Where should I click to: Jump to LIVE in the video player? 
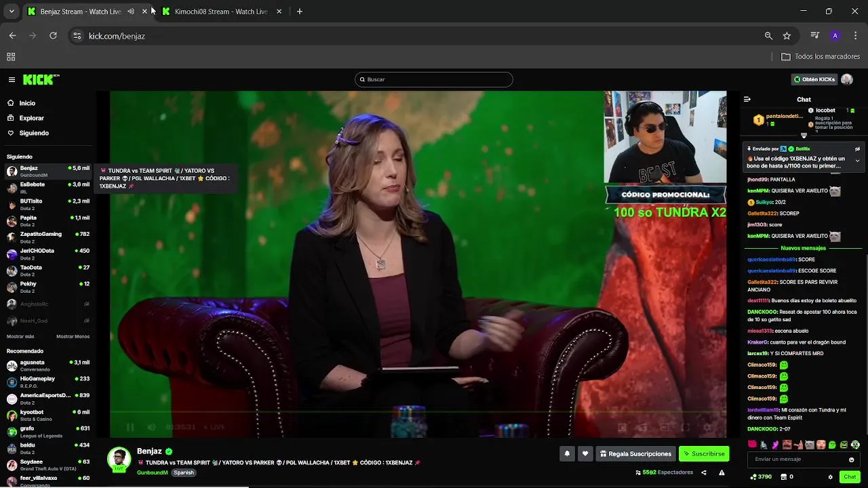tap(215, 427)
